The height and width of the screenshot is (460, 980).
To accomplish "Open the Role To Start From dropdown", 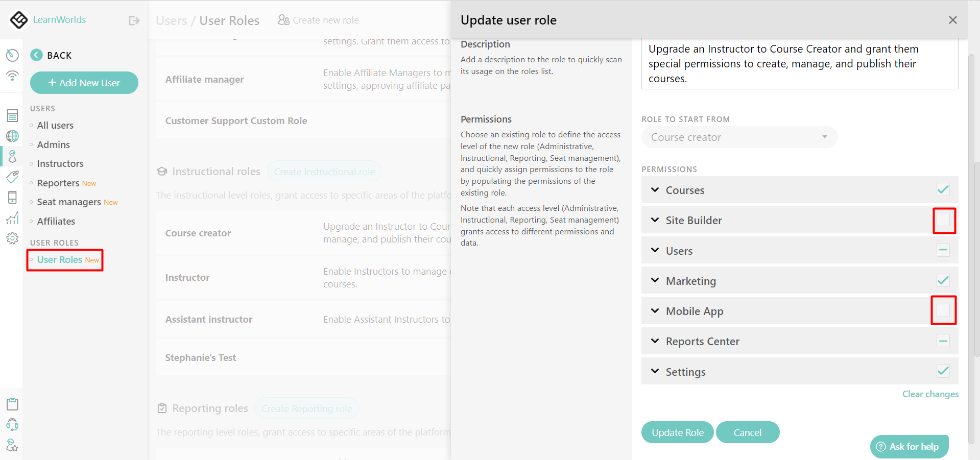I will coord(739,137).
